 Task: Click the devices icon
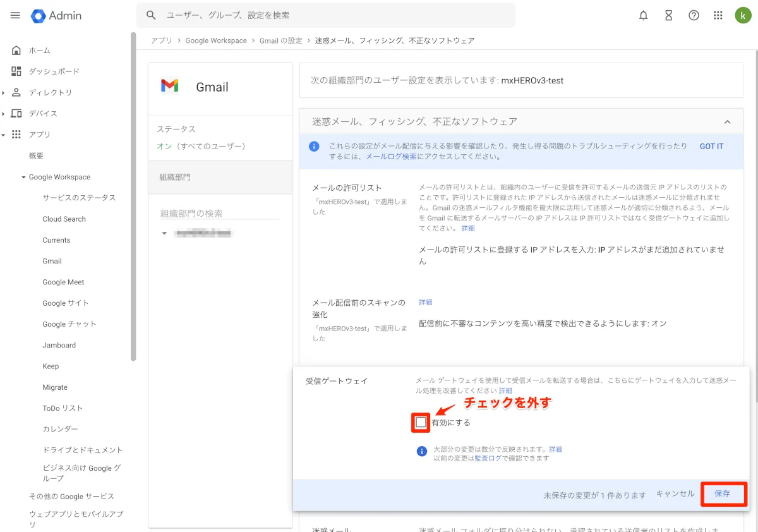coord(16,114)
